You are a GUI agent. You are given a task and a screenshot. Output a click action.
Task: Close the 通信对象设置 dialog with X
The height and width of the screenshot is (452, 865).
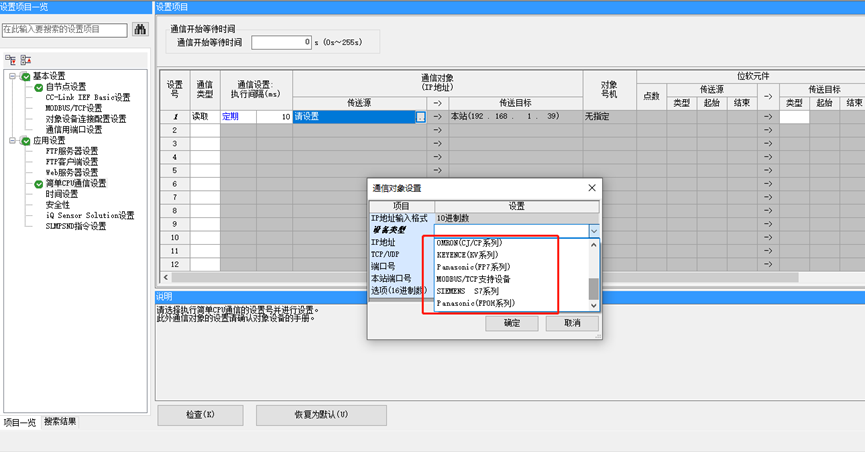[591, 187]
